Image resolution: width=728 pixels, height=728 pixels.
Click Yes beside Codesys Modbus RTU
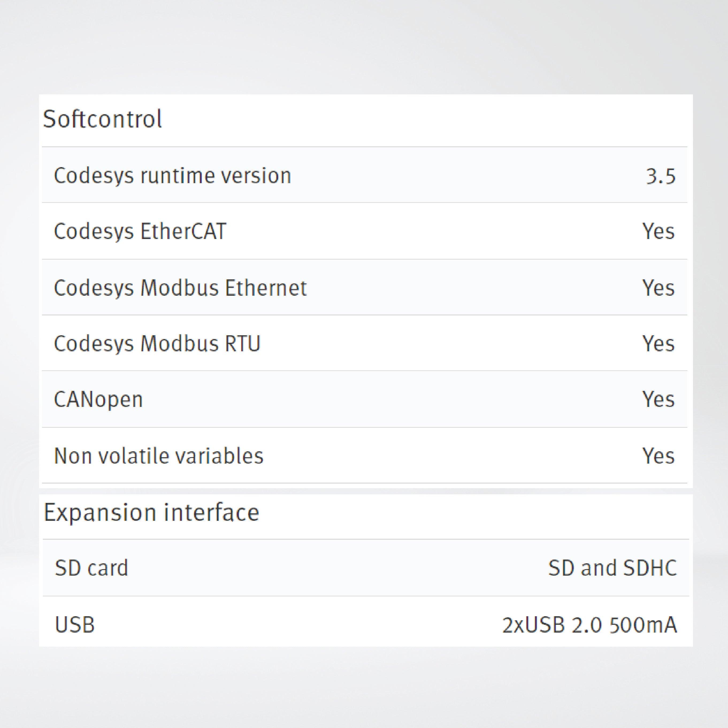point(658,343)
